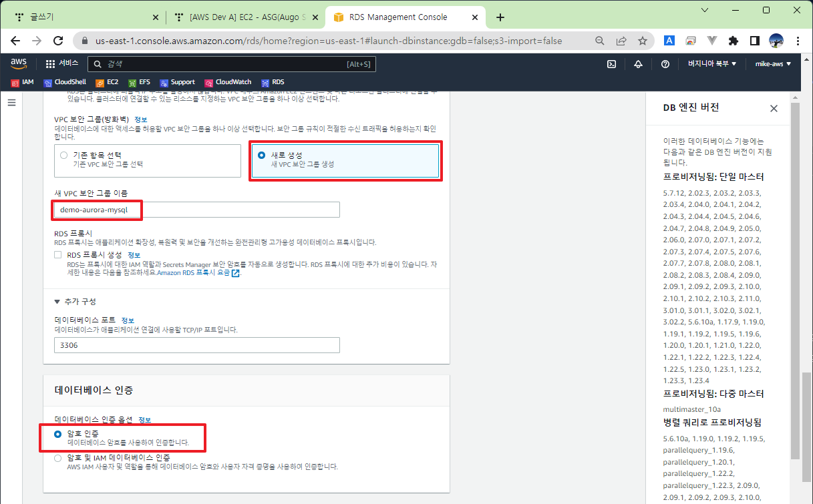Focus the AWS console search box
Image resolution: width=813 pixels, height=504 pixels.
[232, 64]
